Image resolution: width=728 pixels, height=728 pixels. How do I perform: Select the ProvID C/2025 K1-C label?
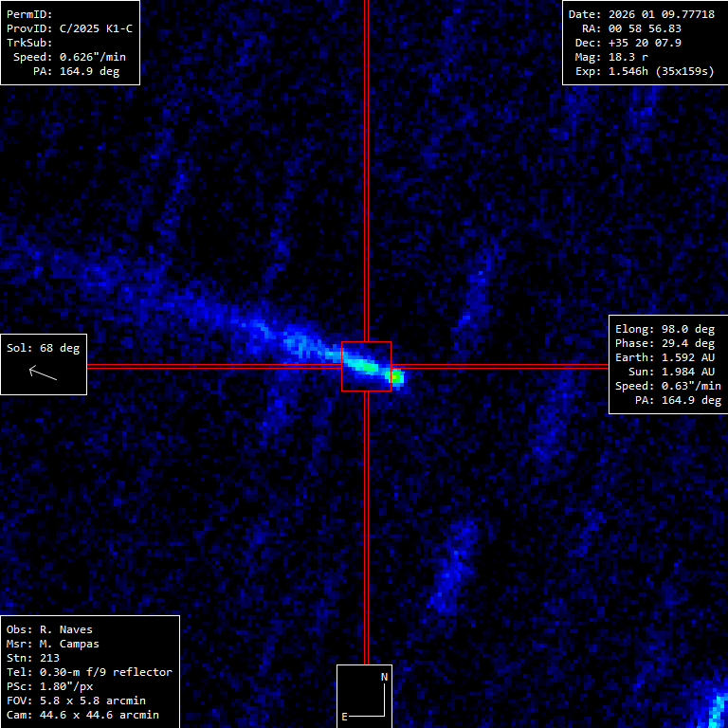69,28
